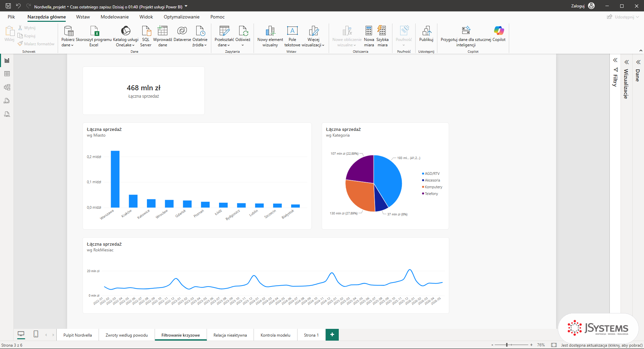Save the project with the save icon
Image resolution: width=644 pixels, height=349 pixels.
pyautogui.click(x=8, y=6)
